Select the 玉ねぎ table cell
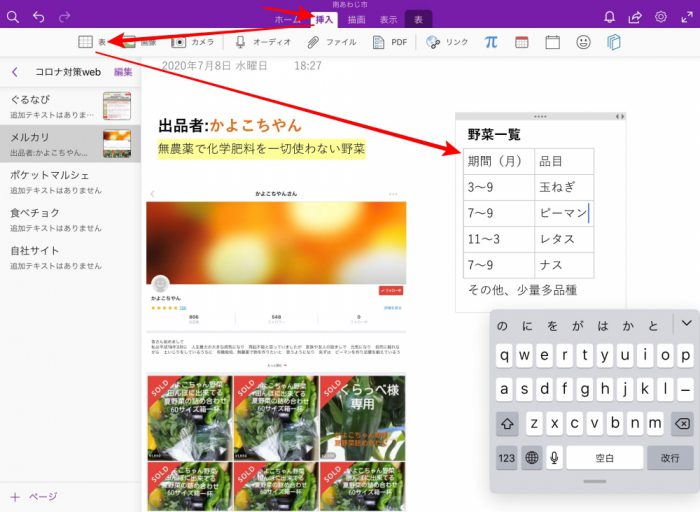This screenshot has height=512, width=700. (564, 187)
